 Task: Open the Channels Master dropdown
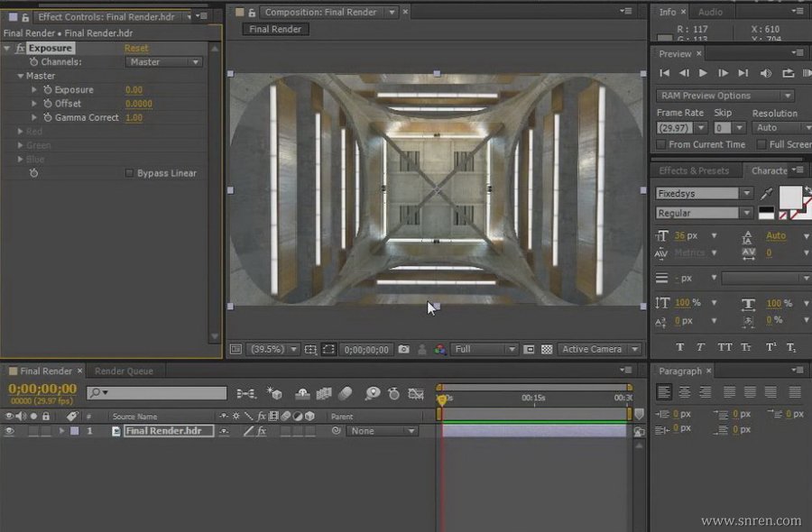(163, 61)
